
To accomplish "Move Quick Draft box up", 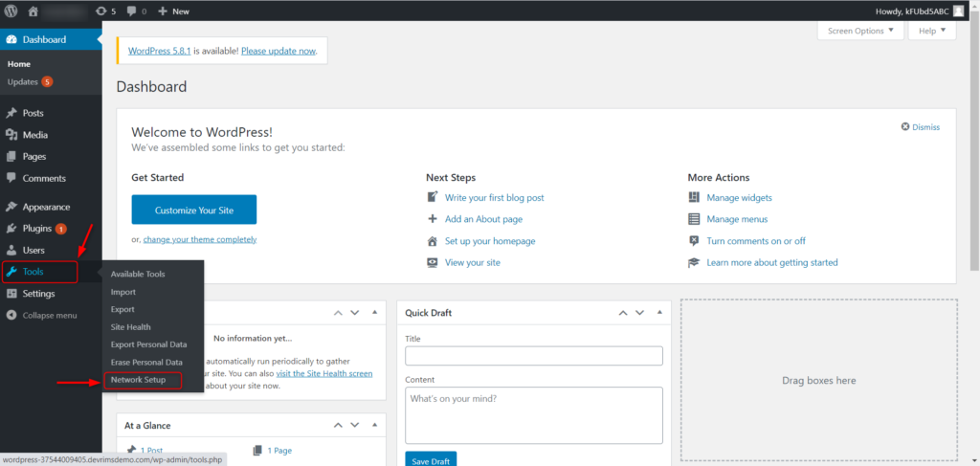I will click(x=623, y=312).
